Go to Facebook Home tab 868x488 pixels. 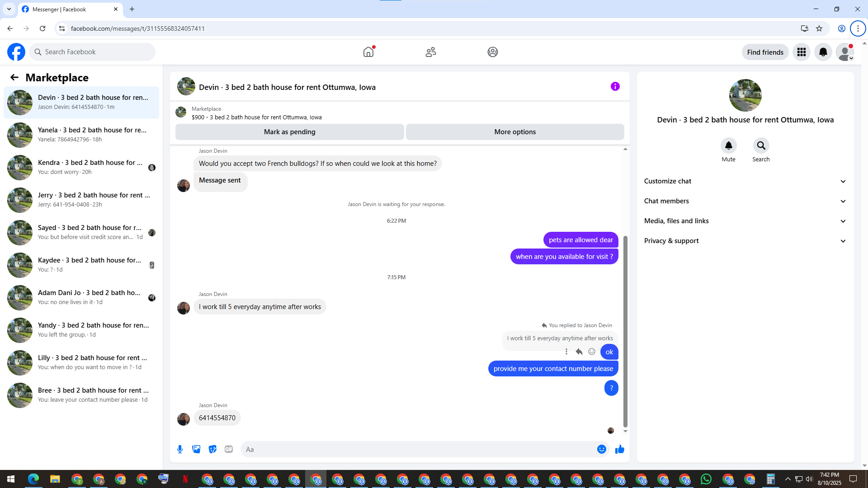click(x=368, y=52)
